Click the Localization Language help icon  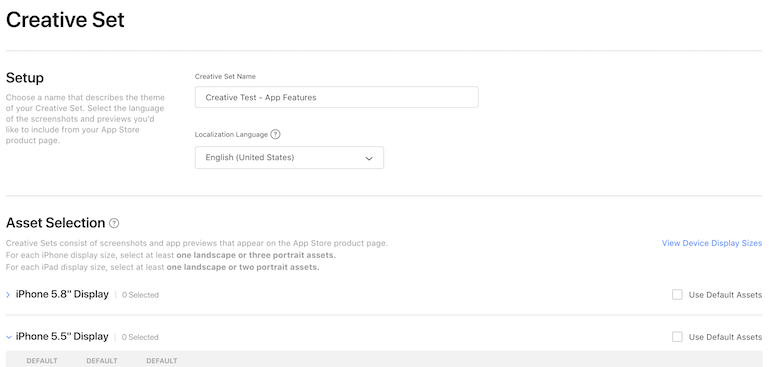pos(275,134)
